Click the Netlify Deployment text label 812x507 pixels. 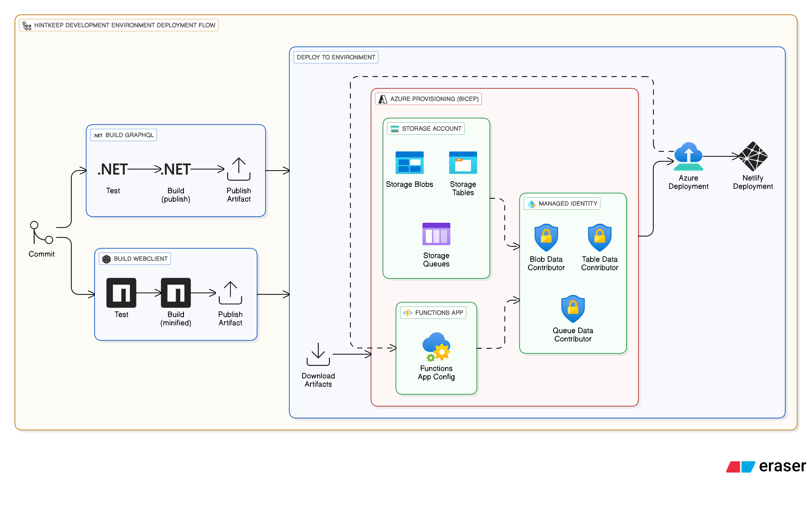(753, 182)
